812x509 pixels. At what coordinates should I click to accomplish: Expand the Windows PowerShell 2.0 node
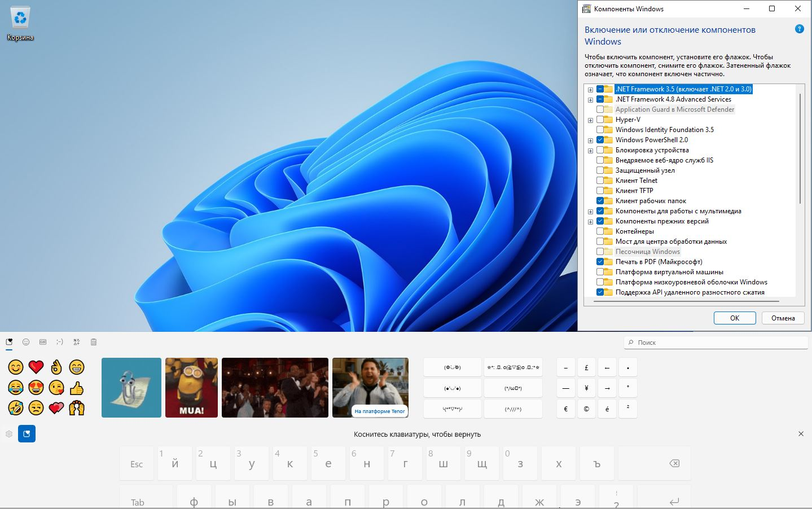(x=590, y=141)
